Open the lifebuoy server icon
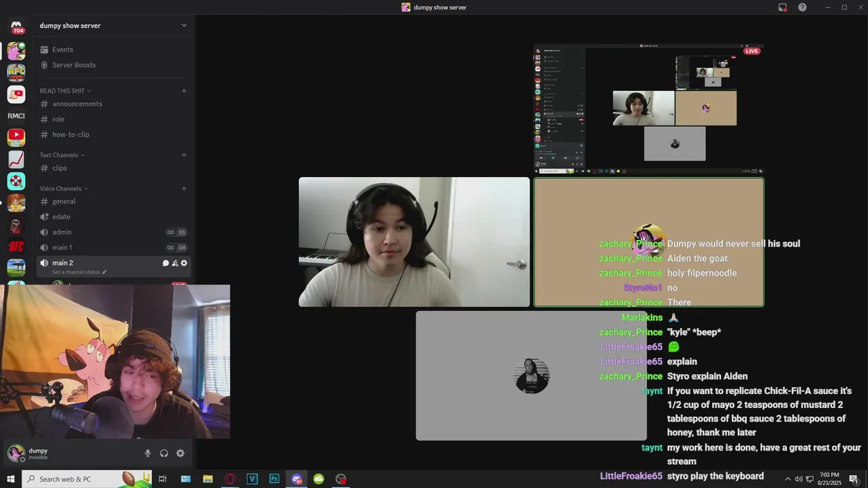Image resolution: width=868 pixels, height=488 pixels. point(16,181)
